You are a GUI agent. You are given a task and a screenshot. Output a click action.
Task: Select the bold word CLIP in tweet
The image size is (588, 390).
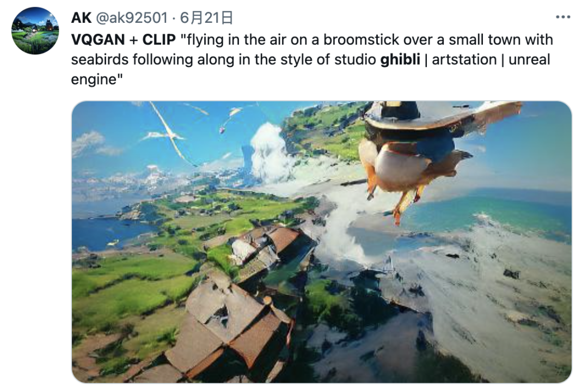[x=159, y=39]
